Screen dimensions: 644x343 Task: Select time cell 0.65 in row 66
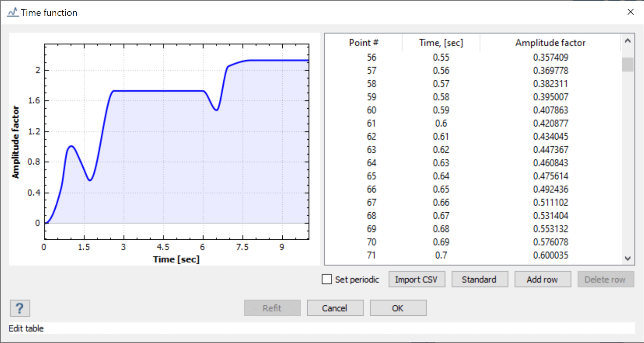click(x=441, y=189)
